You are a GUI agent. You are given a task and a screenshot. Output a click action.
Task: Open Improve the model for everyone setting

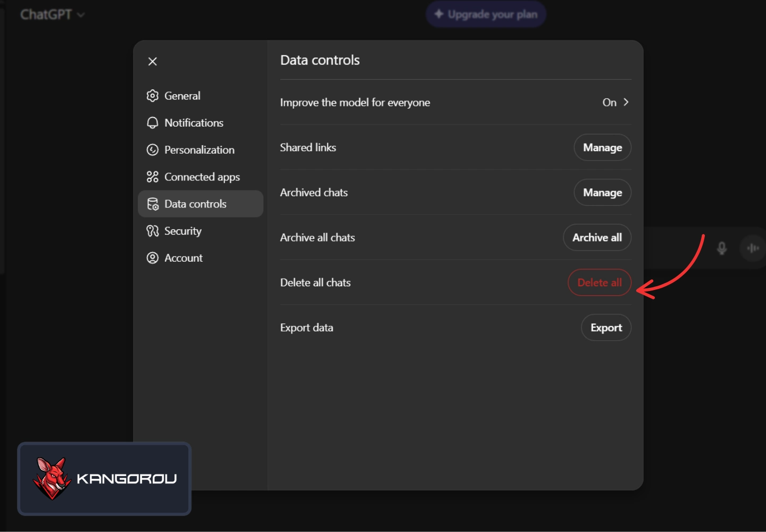355,103
